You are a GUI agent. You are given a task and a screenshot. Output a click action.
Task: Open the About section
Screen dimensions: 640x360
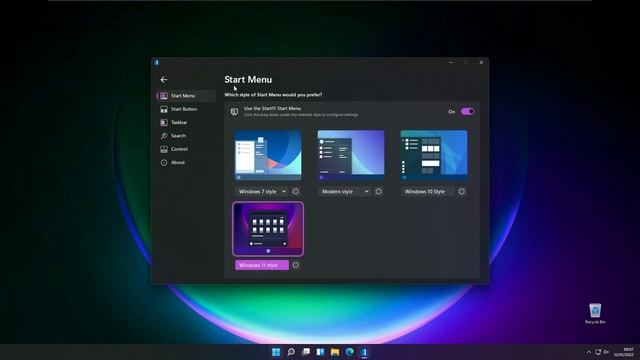tap(186, 162)
